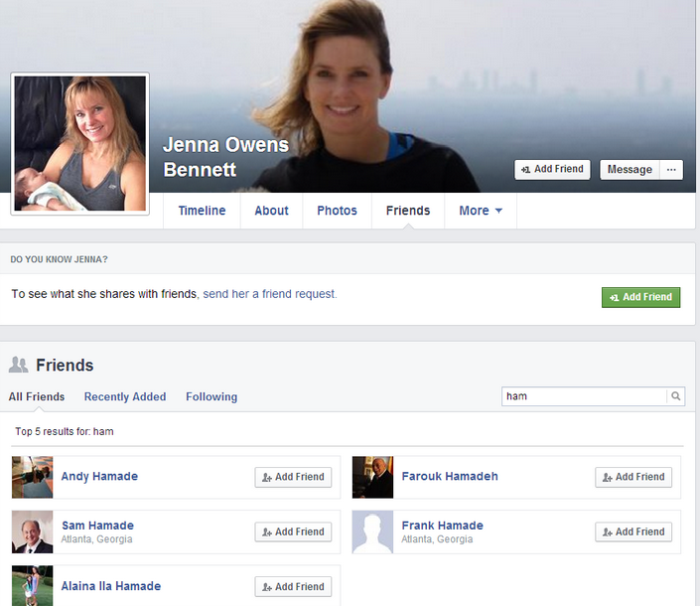This screenshot has height=606, width=700.
Task: Click the Friends section people icon
Action: click(x=18, y=365)
